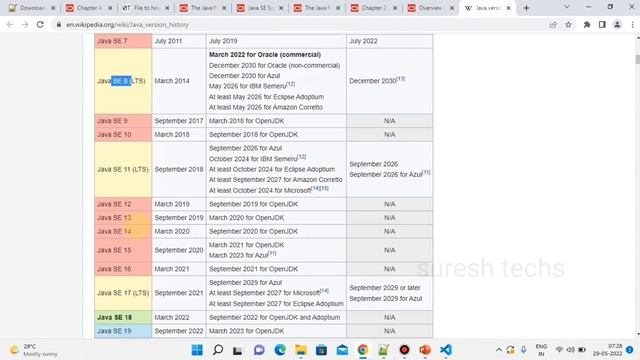Click the Java SE 8 (LTS) cell
The width and height of the screenshot is (640, 360).
click(x=123, y=81)
